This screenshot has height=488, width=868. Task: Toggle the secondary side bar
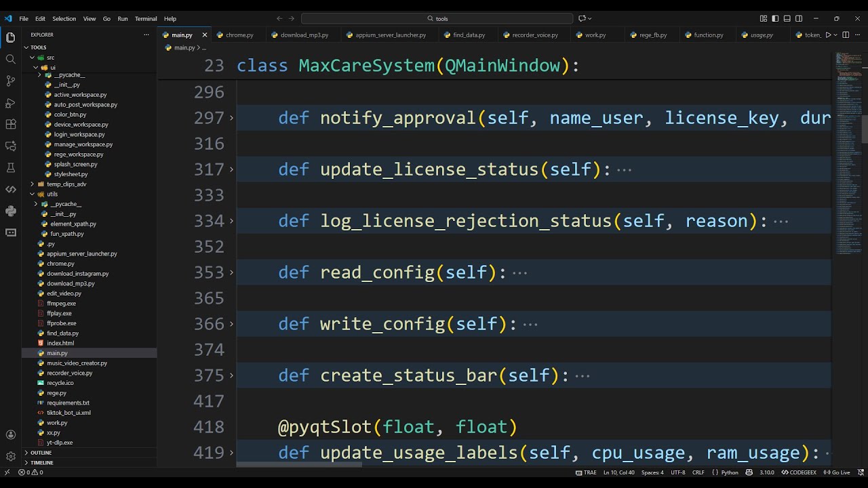[x=799, y=18]
